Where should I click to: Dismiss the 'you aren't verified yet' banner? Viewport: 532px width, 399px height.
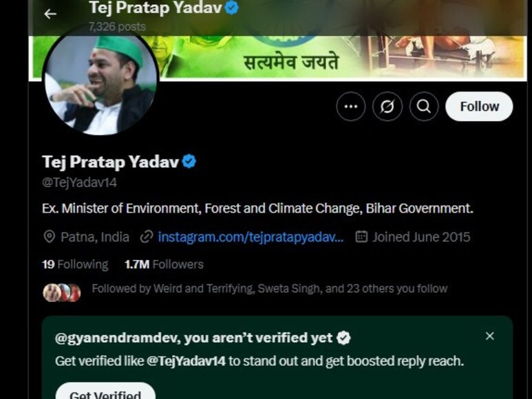[489, 336]
